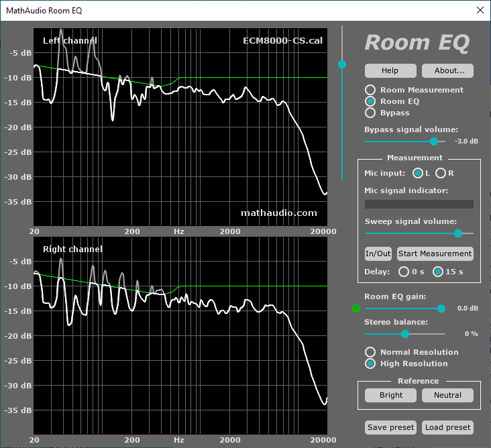
Task: Set measurement delay to 0 s
Action: tap(404, 272)
